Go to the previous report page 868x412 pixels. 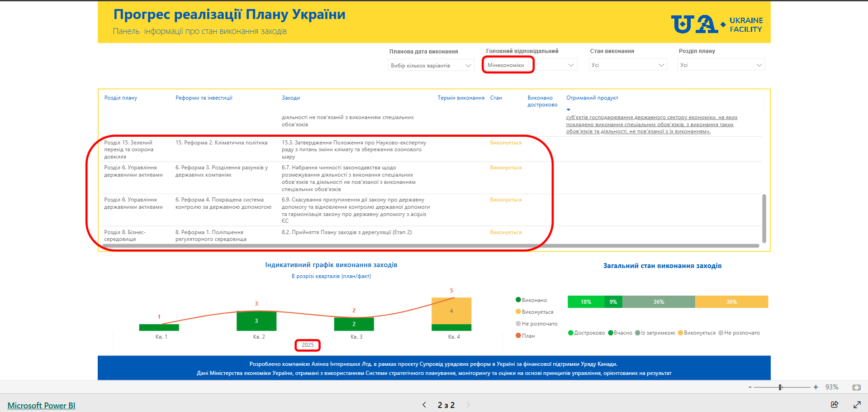point(424,405)
